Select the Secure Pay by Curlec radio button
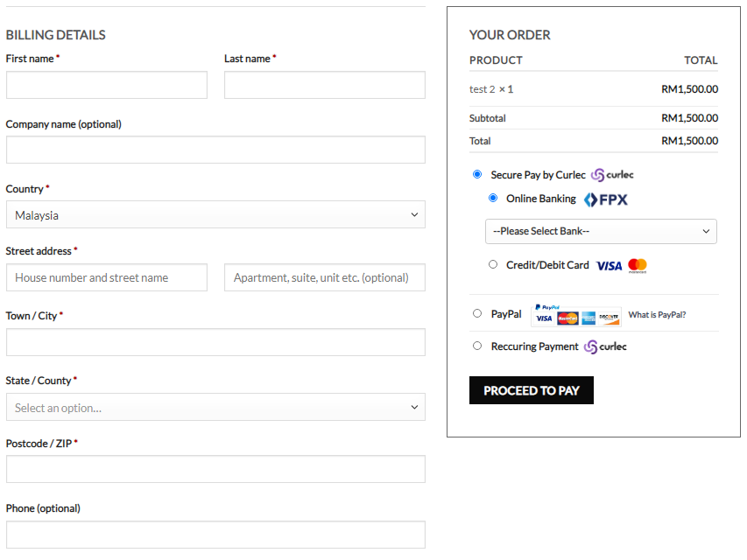This screenshot has width=747, height=560. tap(477, 174)
